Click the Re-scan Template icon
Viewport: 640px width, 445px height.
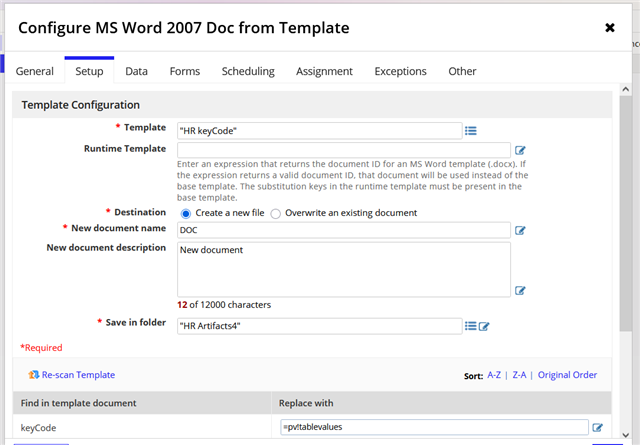(x=33, y=374)
